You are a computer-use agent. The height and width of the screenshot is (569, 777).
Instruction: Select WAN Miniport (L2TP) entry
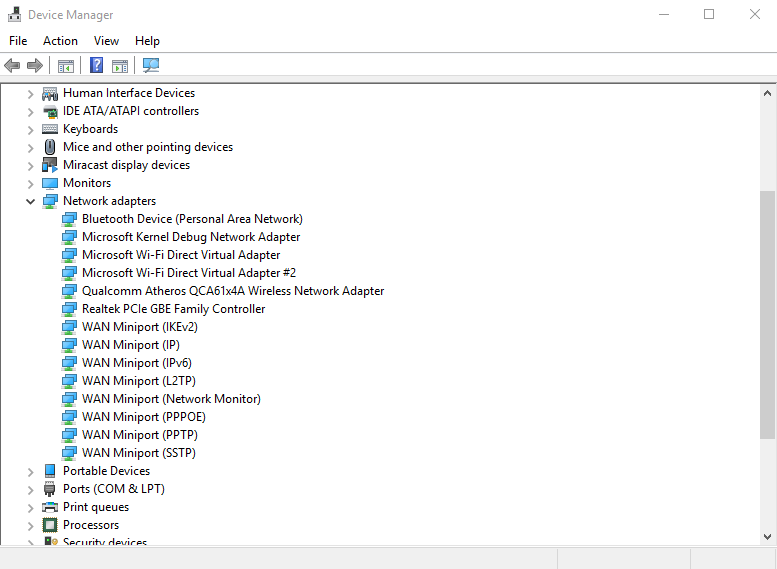pyautogui.click(x=139, y=381)
